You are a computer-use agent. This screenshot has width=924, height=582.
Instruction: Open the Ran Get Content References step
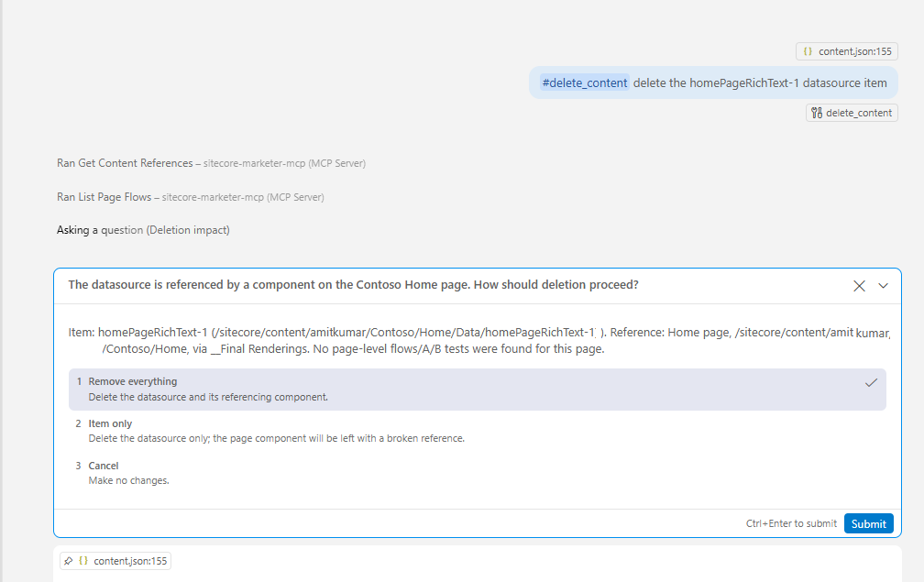click(211, 163)
